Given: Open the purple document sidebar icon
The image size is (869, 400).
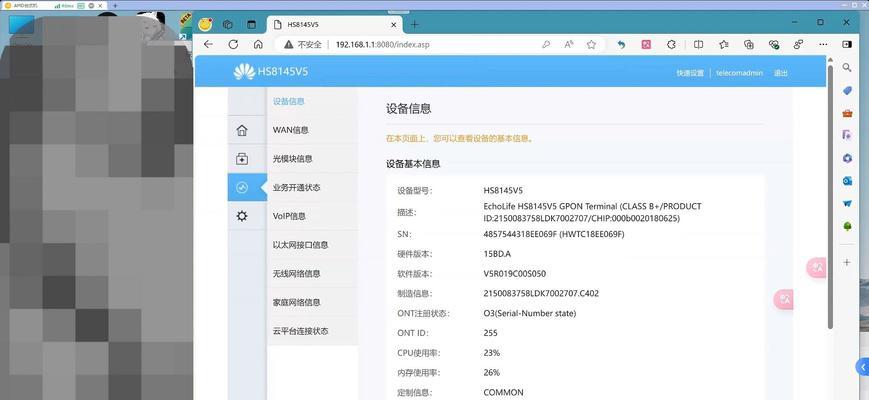Looking at the screenshot, I should pos(847,135).
